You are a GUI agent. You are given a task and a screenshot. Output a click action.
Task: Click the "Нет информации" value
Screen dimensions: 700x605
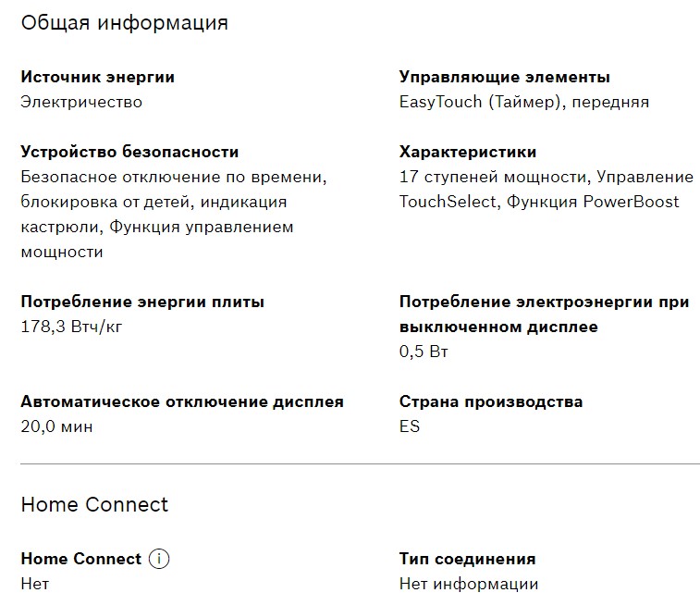click(468, 584)
